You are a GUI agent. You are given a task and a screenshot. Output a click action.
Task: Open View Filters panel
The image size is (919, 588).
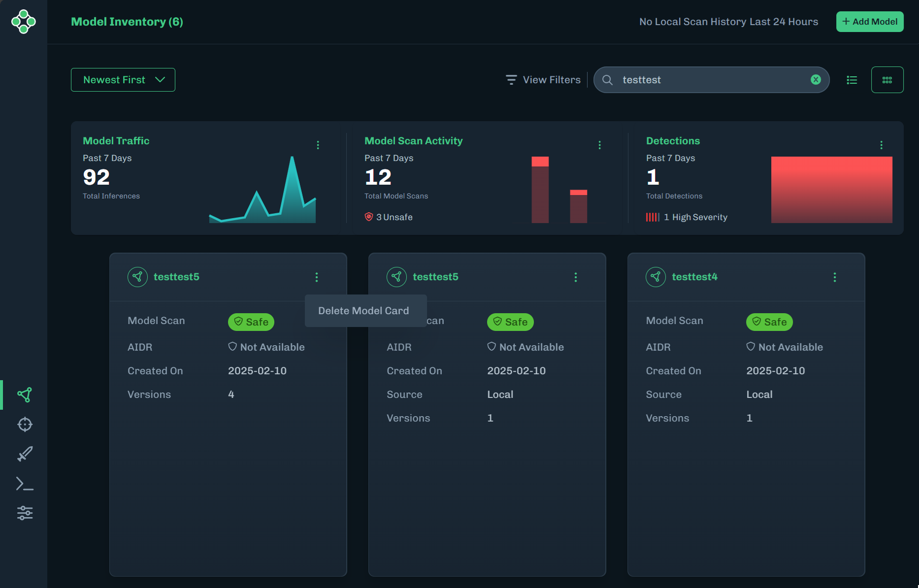543,80
